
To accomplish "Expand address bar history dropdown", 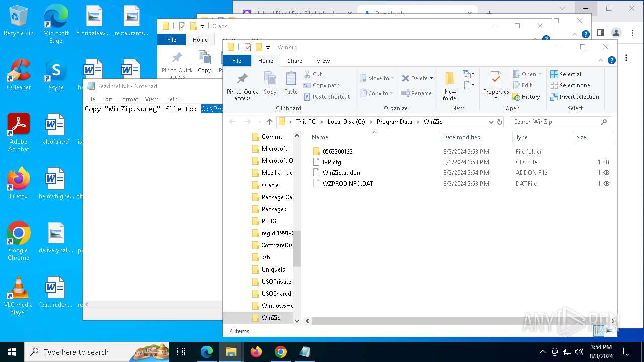I will click(x=491, y=122).
